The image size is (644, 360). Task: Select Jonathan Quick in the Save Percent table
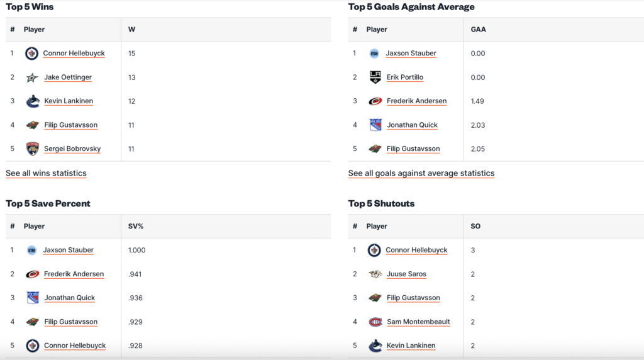pyautogui.click(x=69, y=298)
